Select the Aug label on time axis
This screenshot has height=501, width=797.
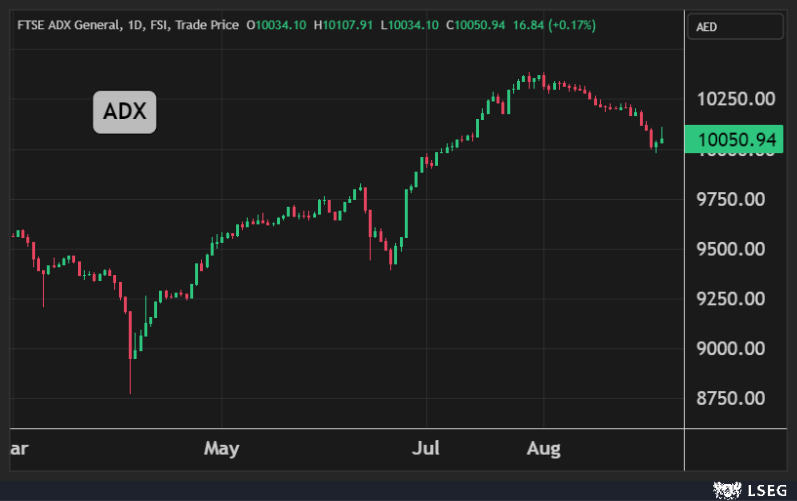(543, 448)
